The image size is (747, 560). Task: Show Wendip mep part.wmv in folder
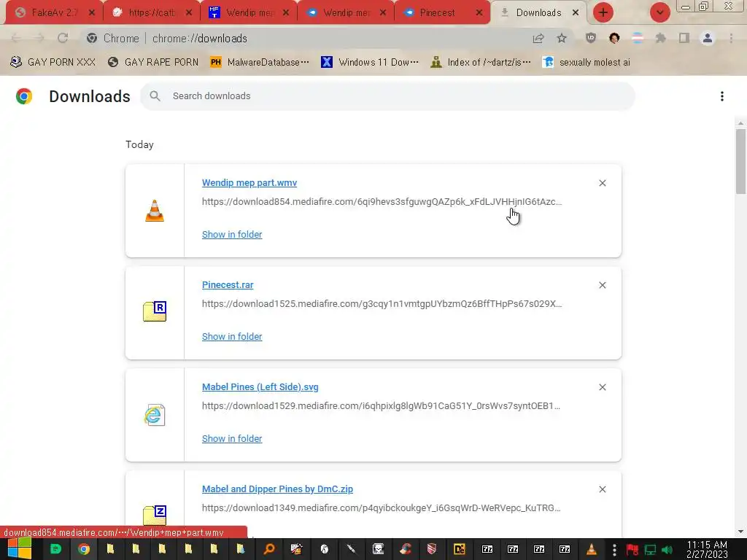coord(232,234)
